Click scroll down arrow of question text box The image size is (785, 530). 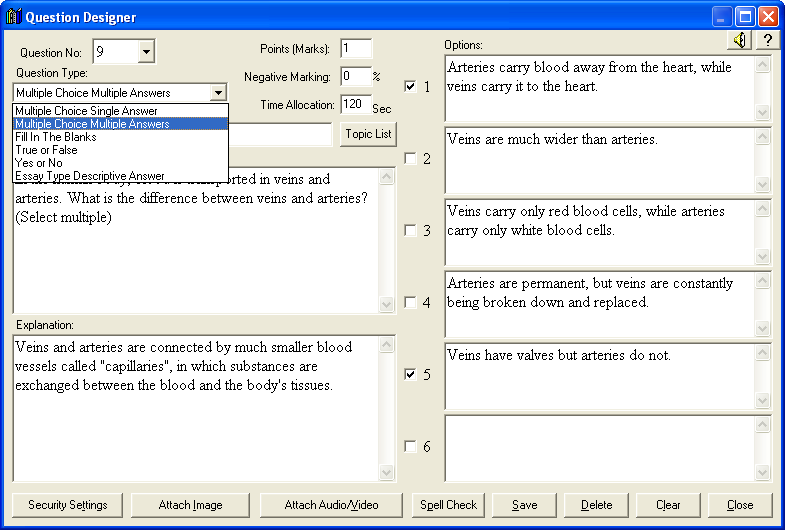pyautogui.click(x=386, y=304)
